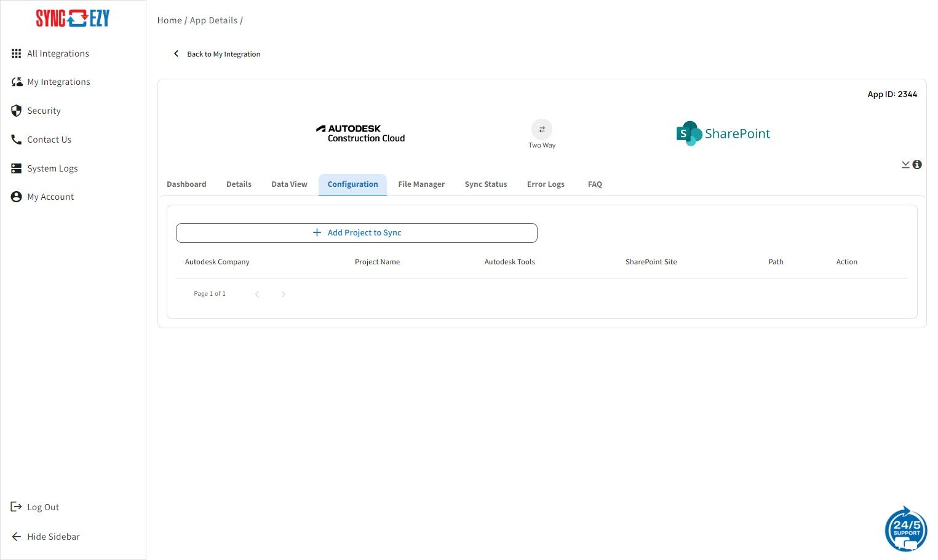
Task: Go to next page of project table
Action: pyautogui.click(x=283, y=294)
